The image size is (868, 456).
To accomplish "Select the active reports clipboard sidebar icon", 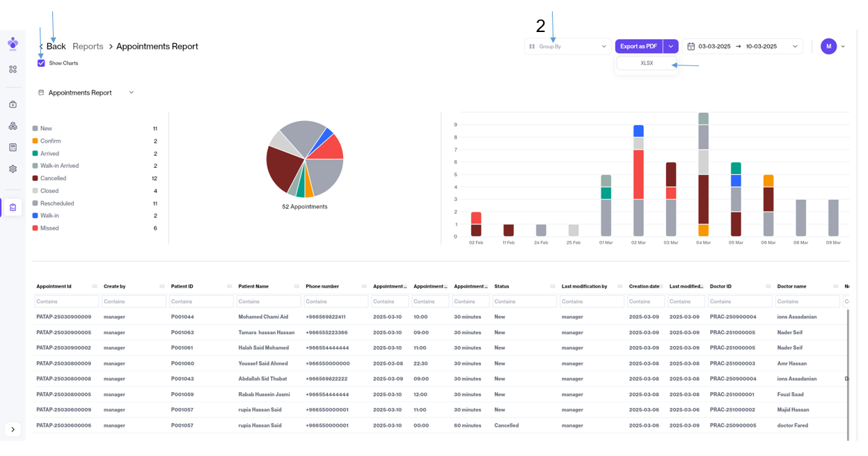I will tap(13, 207).
